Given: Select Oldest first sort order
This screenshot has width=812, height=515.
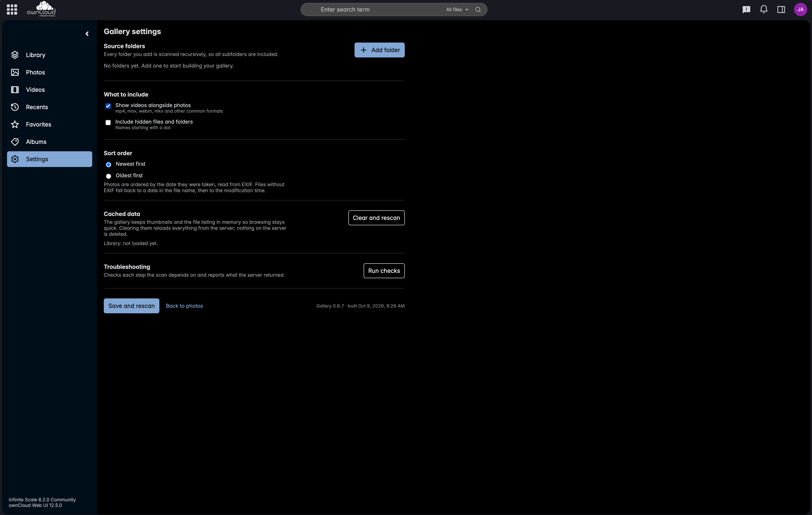Looking at the screenshot, I should tap(108, 176).
